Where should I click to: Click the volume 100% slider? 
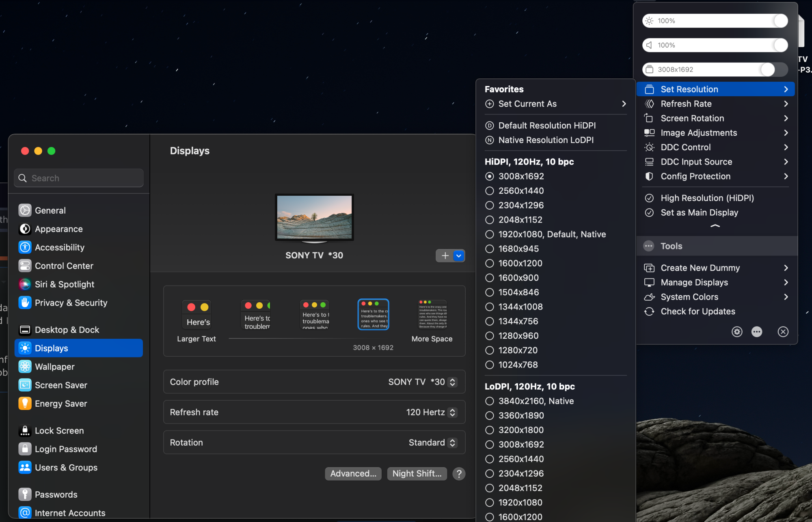pos(715,45)
